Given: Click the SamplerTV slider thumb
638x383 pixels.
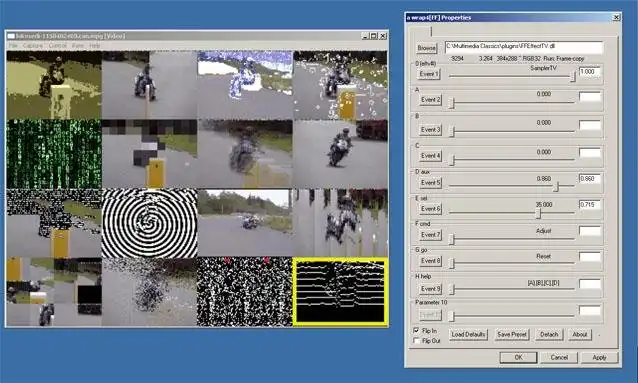Looking at the screenshot, I should pos(573,76).
